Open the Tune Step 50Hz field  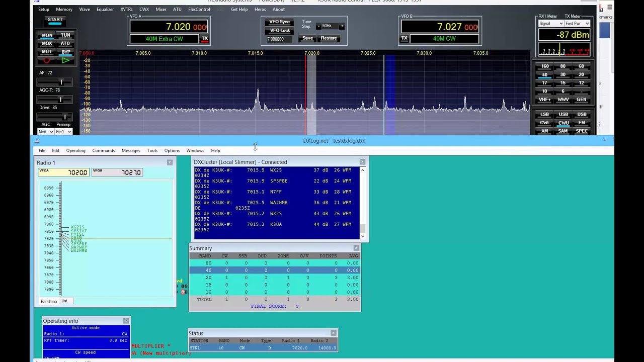[x=330, y=26]
